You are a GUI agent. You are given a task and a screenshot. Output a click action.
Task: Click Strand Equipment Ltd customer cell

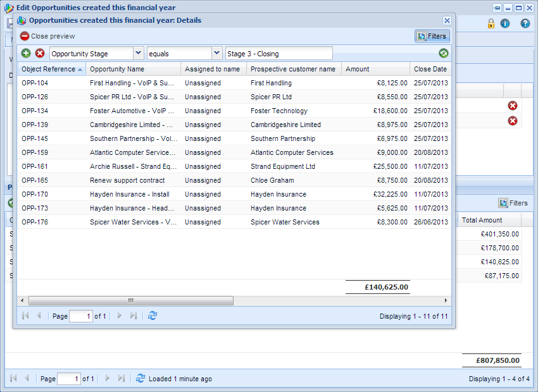pos(283,166)
